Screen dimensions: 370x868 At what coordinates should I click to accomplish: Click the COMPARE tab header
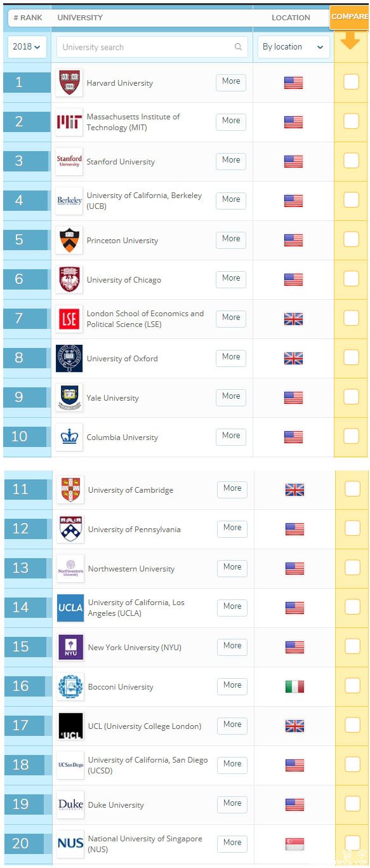click(x=349, y=17)
